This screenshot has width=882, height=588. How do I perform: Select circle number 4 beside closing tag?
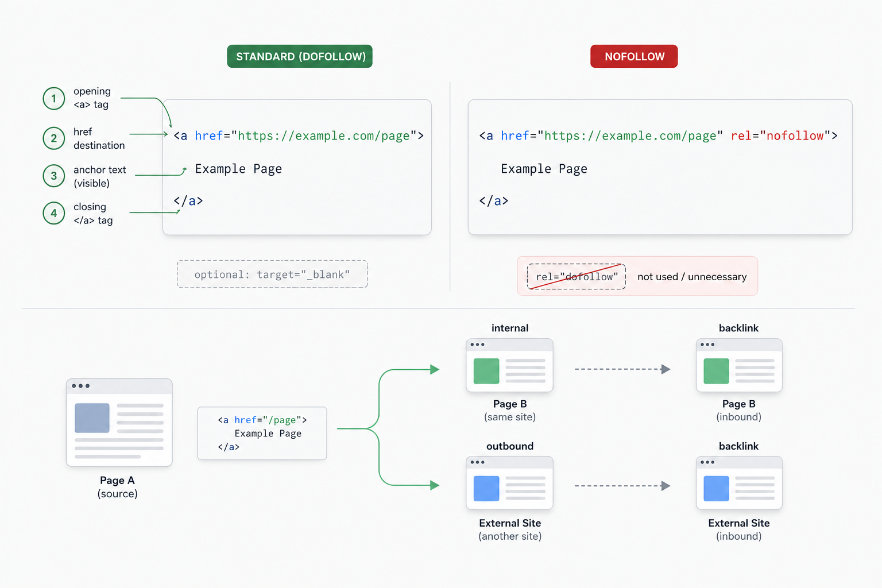54,213
